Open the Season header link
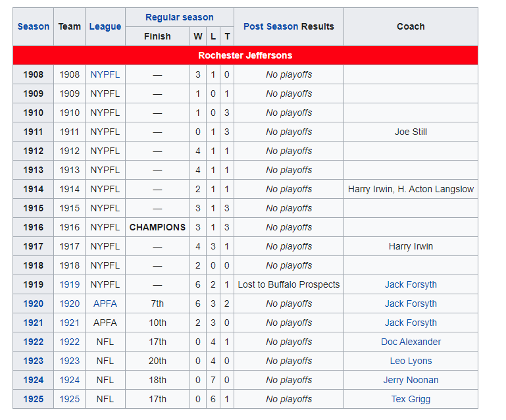Screen dimensions: 506x420 pyautogui.click(x=34, y=26)
